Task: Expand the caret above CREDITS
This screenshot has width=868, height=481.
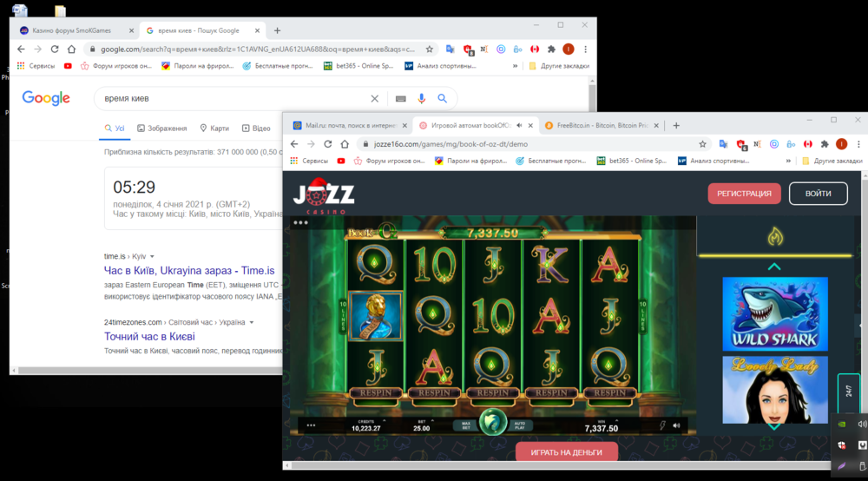Action: click(x=385, y=421)
